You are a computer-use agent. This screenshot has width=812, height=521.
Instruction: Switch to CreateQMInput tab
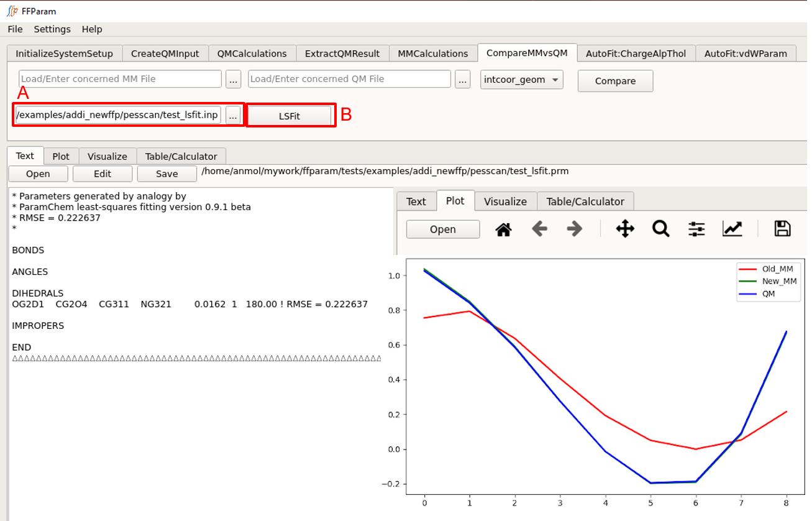pos(165,53)
